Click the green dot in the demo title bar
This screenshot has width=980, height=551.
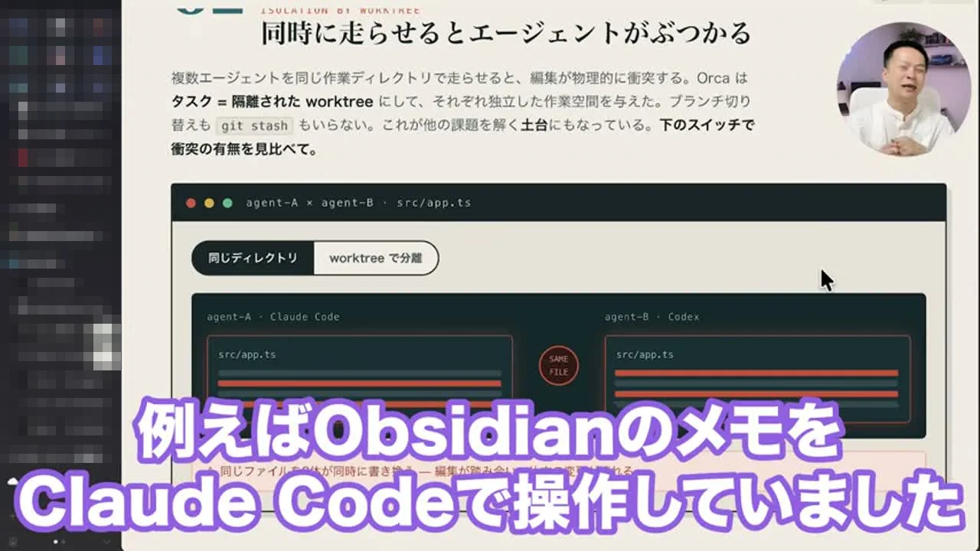coord(227,203)
